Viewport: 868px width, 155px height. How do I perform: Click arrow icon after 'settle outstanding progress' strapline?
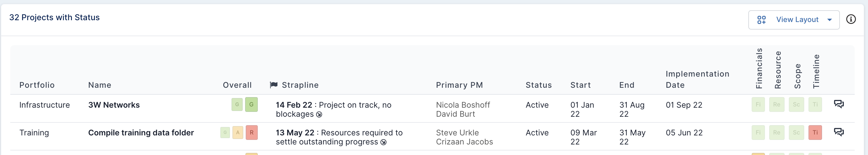[384, 142]
